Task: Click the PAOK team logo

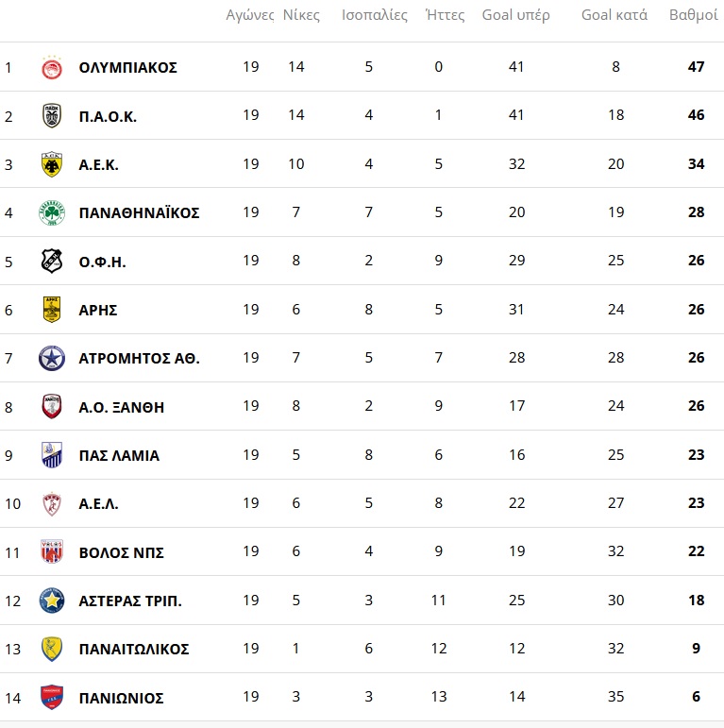Action: coord(52,116)
